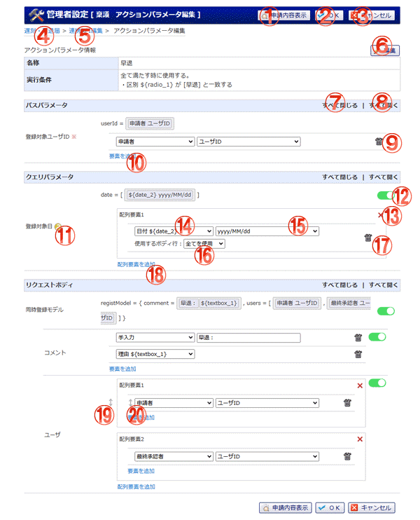The width and height of the screenshot is (420, 520).
Task: Click the 早退： manual input text field
Action: (248, 338)
